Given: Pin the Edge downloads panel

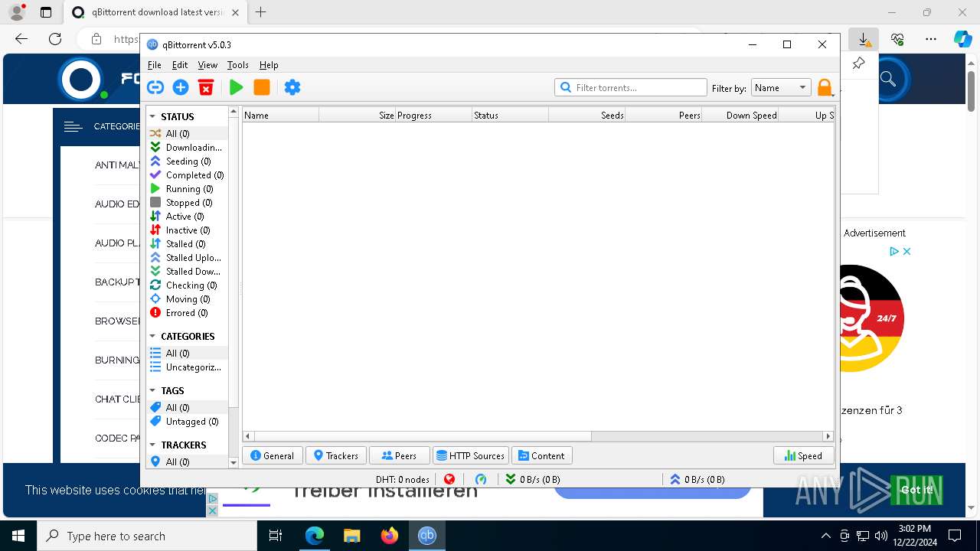Looking at the screenshot, I should click(x=858, y=64).
